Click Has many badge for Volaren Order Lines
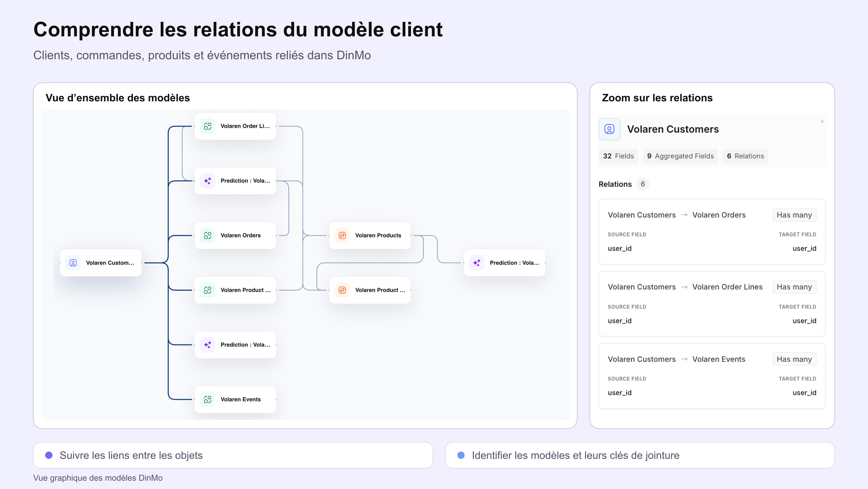868x489 pixels. tap(794, 287)
